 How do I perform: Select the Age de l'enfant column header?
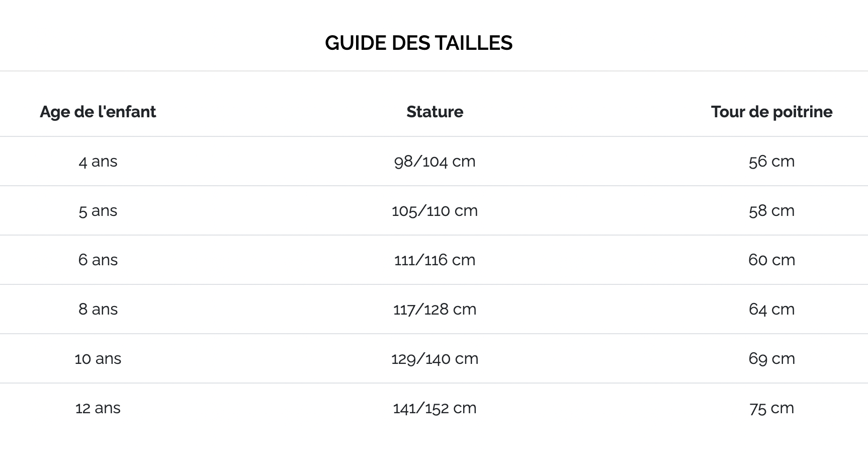(98, 112)
